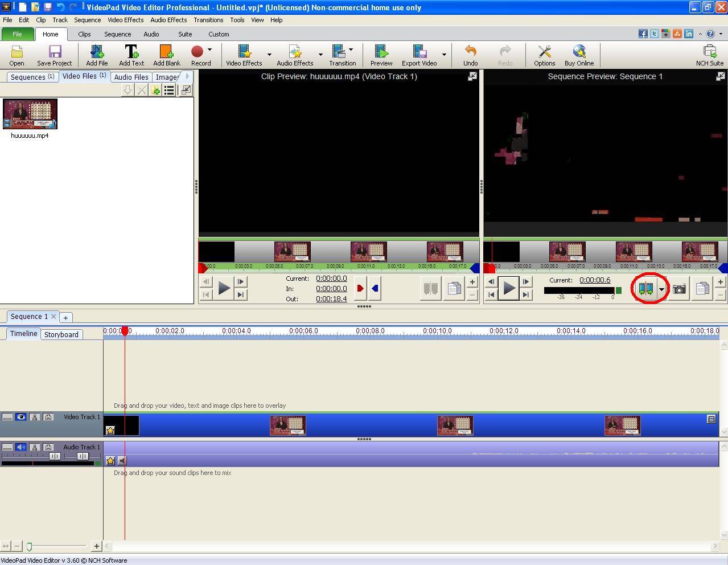
Task: Click the Transition toolbar icon
Action: [339, 52]
